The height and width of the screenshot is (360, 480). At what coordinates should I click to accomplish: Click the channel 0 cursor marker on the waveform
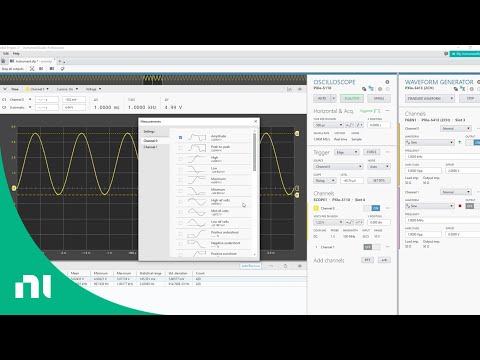14,188
